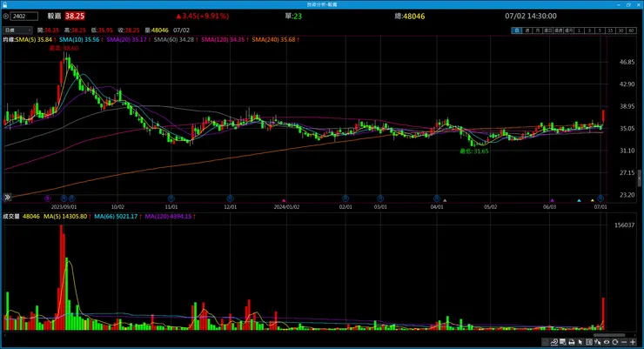Screen dimensions: 644x349
Task: Click the grey triangle marker after 04/01
Action: click(x=445, y=200)
